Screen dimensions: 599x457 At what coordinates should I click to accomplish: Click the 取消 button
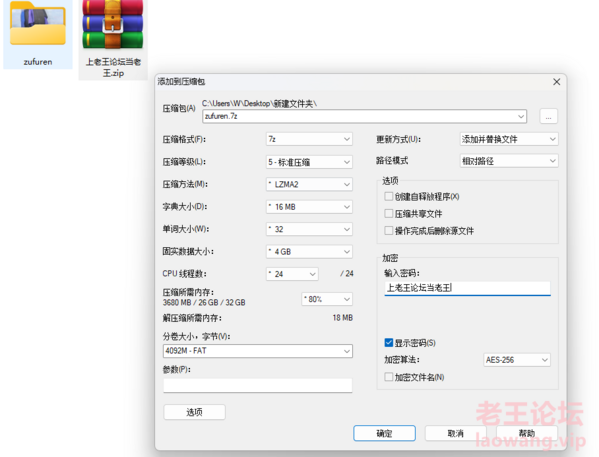pyautogui.click(x=455, y=433)
